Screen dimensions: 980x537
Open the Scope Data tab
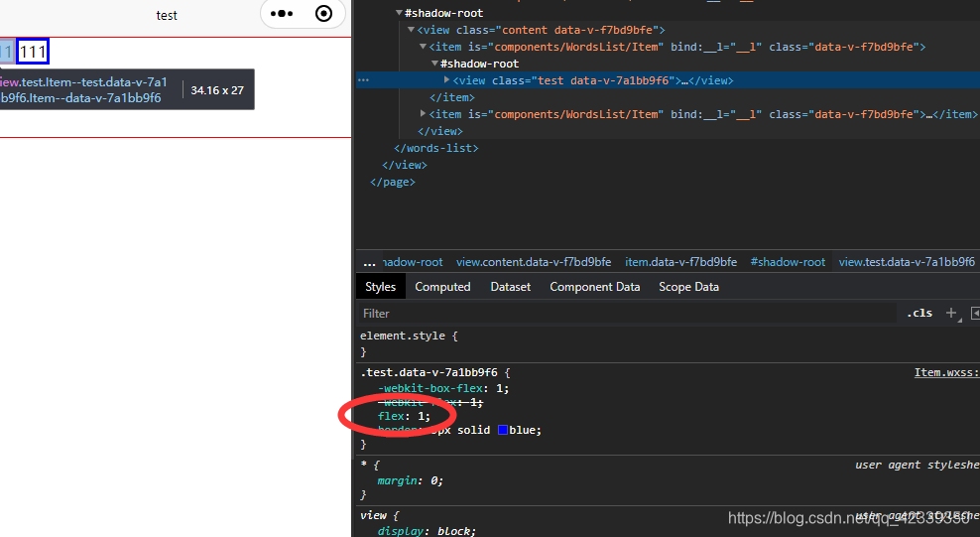tap(688, 286)
